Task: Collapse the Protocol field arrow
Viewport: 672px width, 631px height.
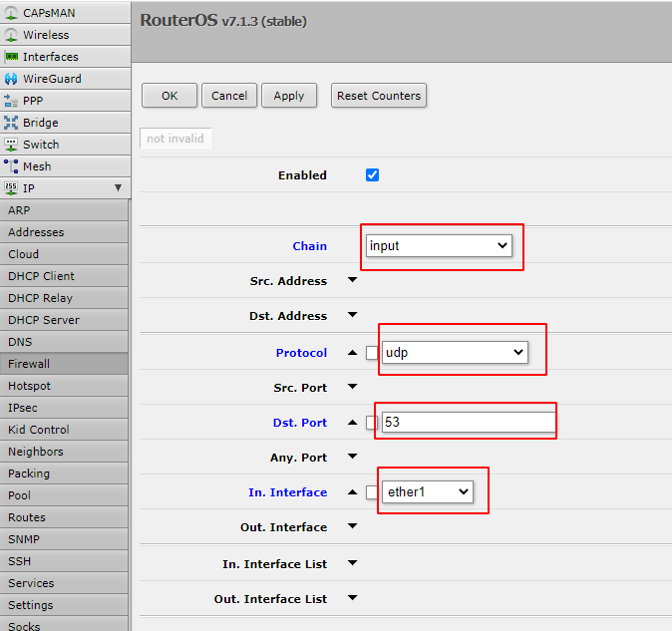Action: (353, 353)
